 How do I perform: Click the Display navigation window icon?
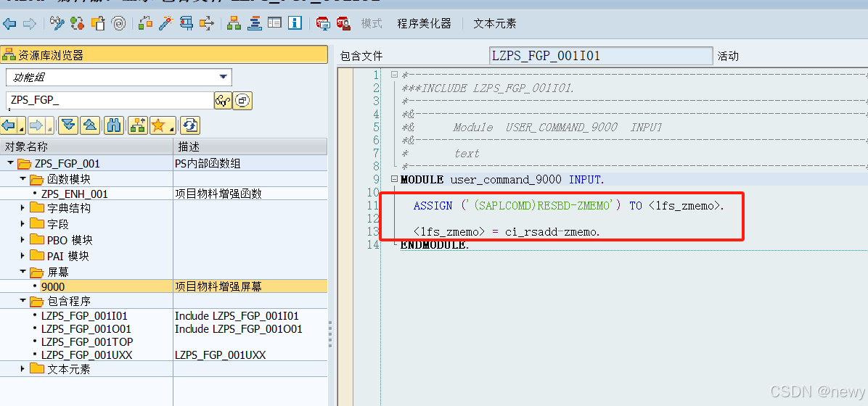coord(254,23)
